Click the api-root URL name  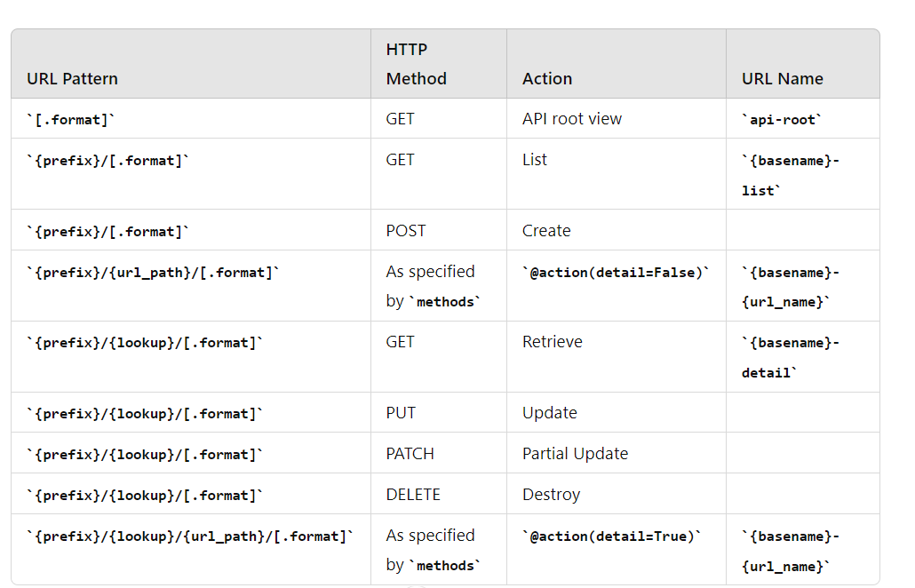click(782, 120)
